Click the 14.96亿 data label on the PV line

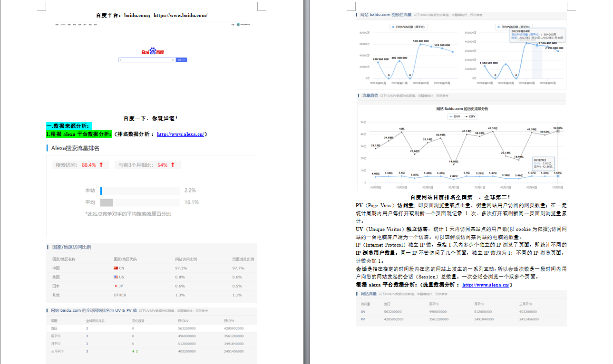tap(454, 162)
